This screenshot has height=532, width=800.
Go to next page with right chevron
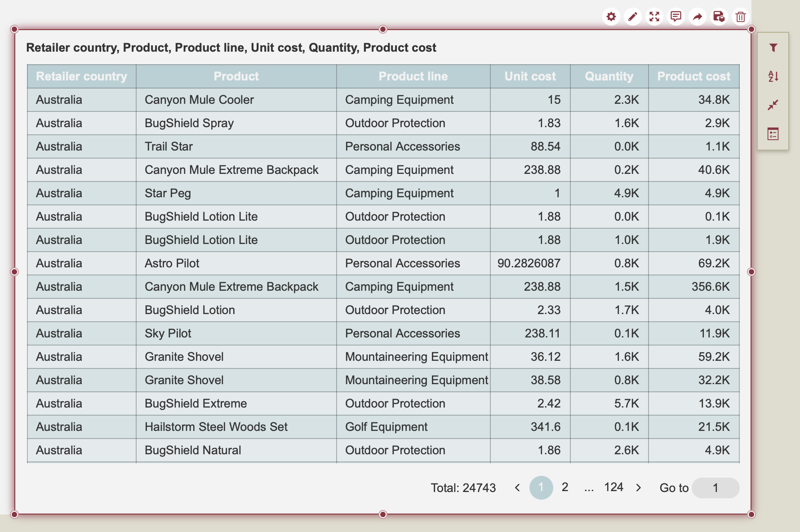[x=639, y=488]
